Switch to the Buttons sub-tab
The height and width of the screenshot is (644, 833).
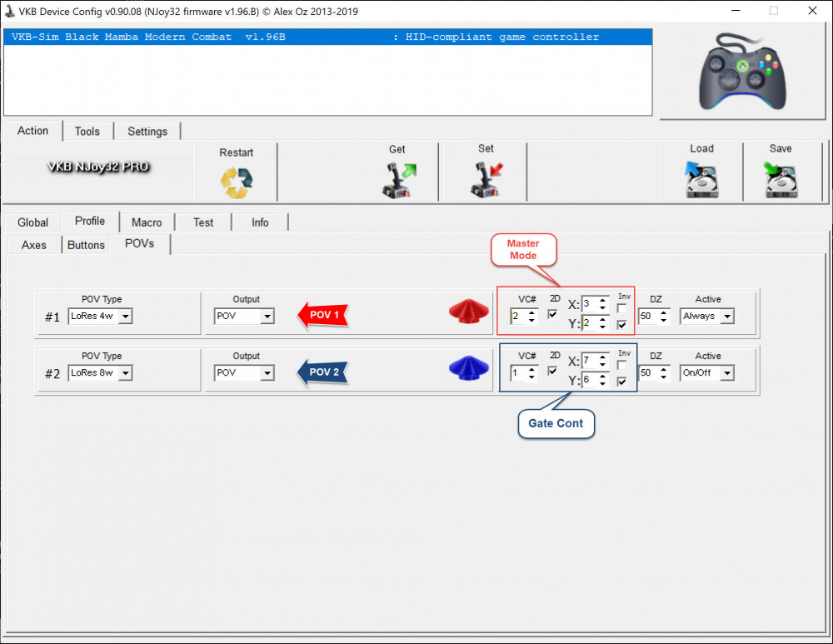point(86,245)
